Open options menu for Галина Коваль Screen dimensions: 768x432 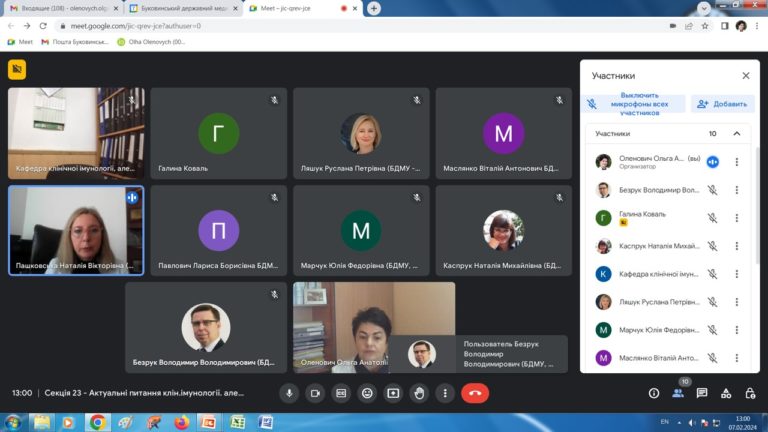pyautogui.click(x=737, y=218)
